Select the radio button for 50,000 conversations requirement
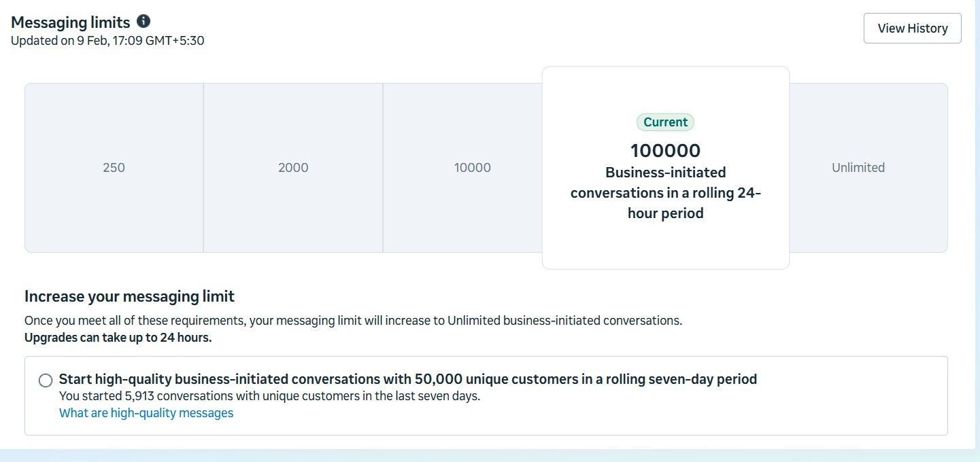Screen dimensions: 980x462 click(45, 380)
